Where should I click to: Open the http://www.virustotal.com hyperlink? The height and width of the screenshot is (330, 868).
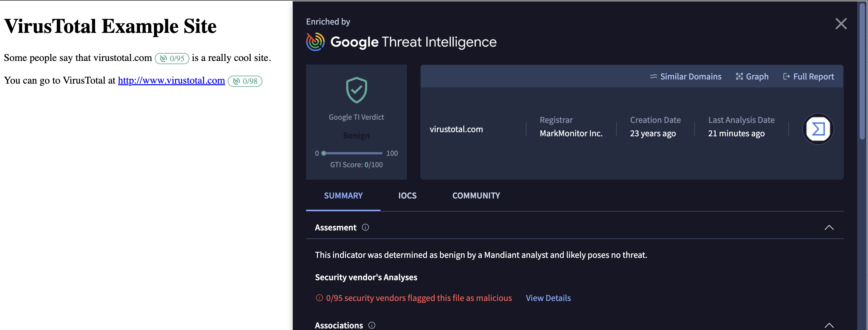pyautogui.click(x=171, y=80)
